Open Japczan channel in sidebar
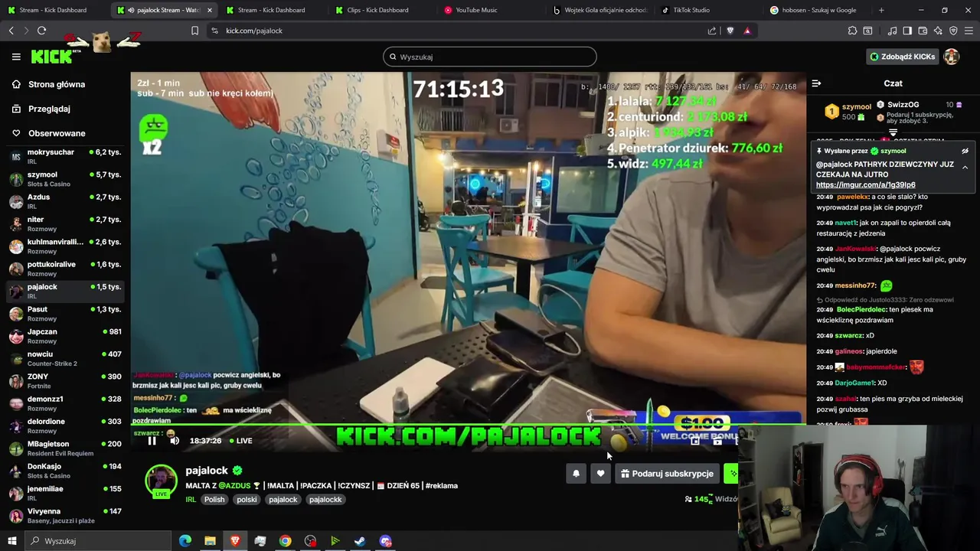This screenshot has height=551, width=980. click(x=65, y=336)
